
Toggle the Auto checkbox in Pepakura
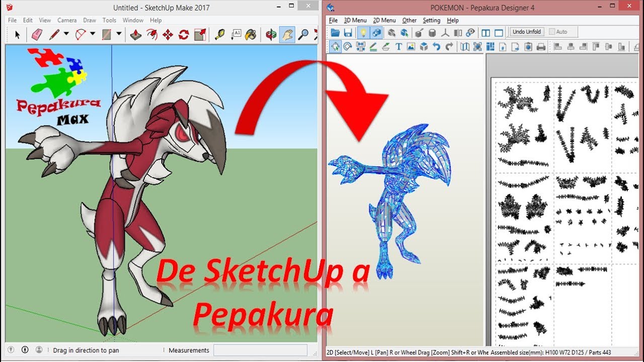pyautogui.click(x=552, y=32)
